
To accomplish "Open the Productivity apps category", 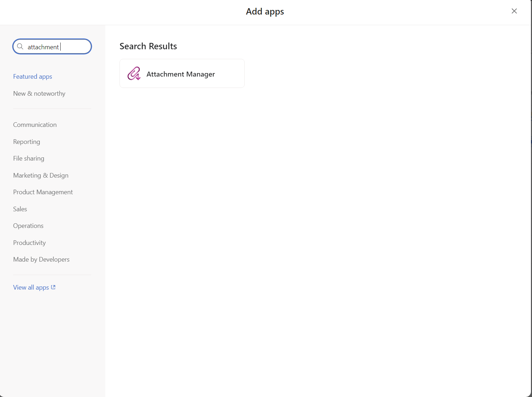I will point(29,242).
